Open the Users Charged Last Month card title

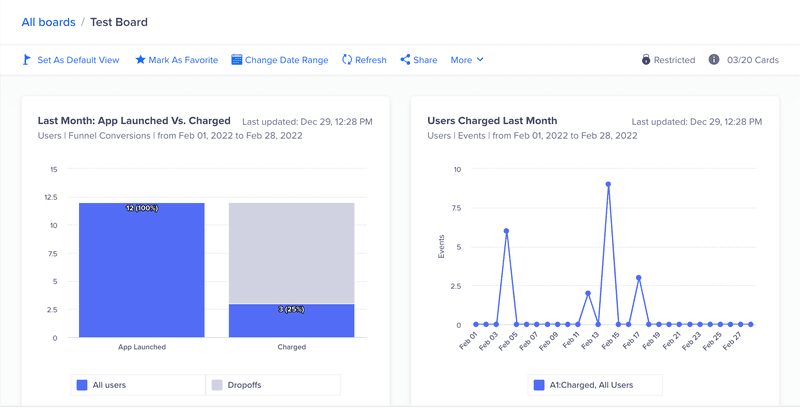(492, 121)
